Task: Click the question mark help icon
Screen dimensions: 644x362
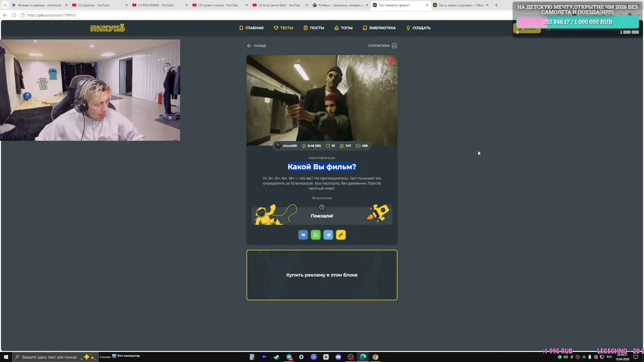Action: click(322, 207)
